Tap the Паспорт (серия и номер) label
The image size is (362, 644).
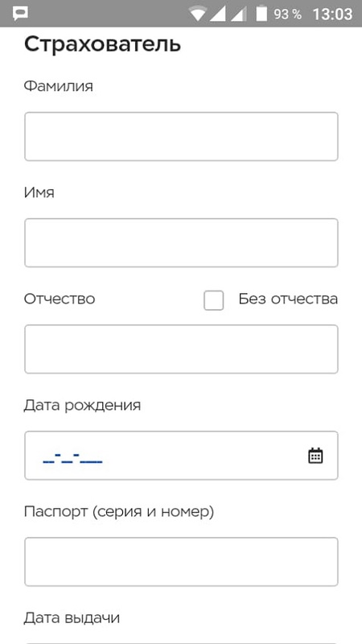point(119,512)
